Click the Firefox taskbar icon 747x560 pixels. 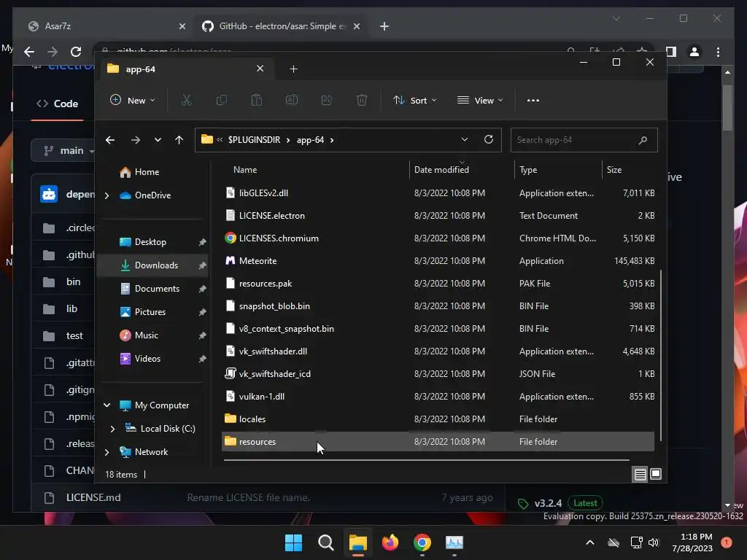(x=390, y=542)
